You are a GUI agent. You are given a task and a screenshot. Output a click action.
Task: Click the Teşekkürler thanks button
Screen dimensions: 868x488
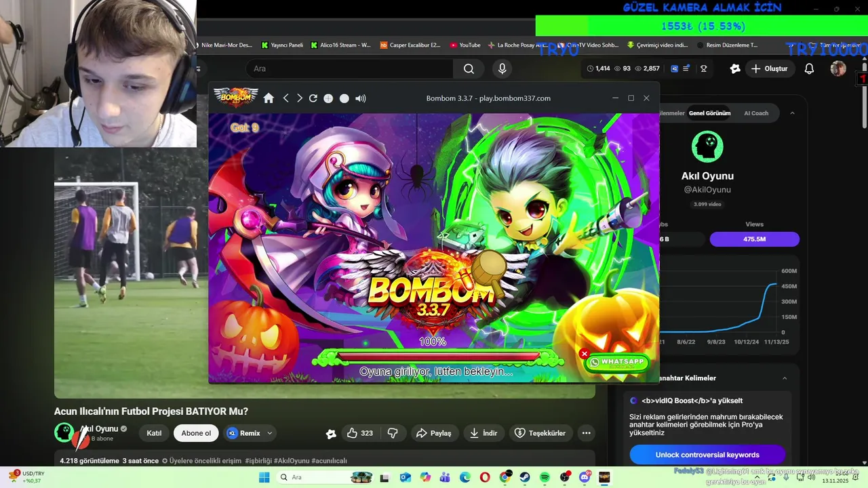pos(540,433)
